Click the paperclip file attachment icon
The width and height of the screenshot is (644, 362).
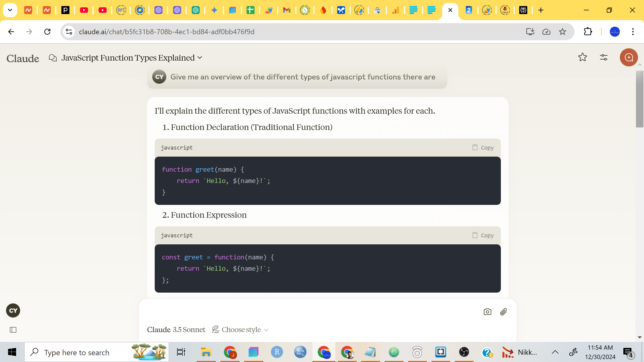tap(504, 312)
